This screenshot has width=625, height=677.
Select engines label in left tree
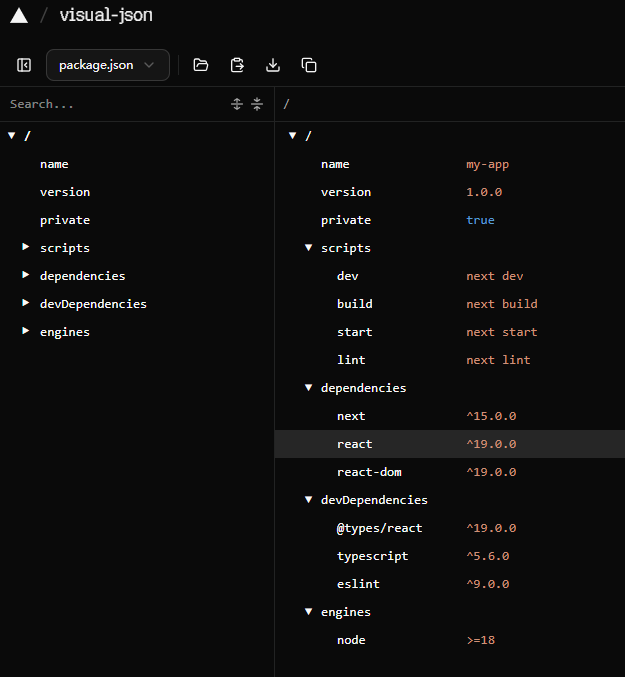pyautogui.click(x=65, y=332)
